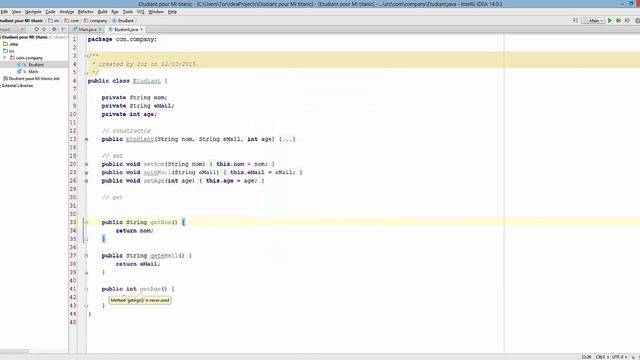Open the Window menu
Viewport: 640px width, 360px height.
[156, 12]
